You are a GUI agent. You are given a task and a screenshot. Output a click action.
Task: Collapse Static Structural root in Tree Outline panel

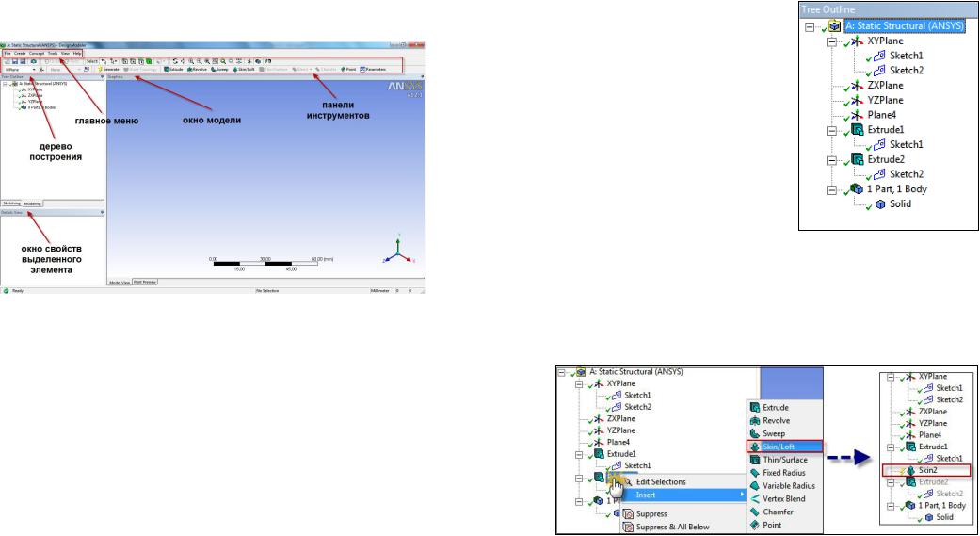pos(810,27)
